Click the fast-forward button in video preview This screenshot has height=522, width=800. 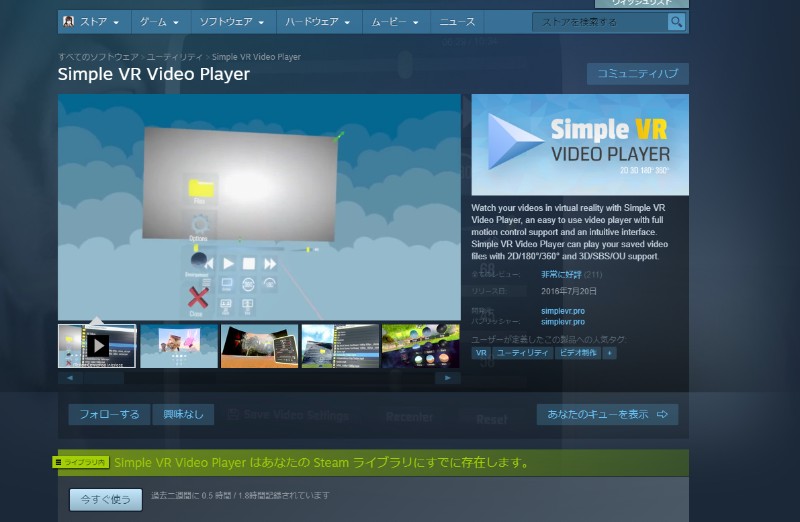tap(270, 263)
